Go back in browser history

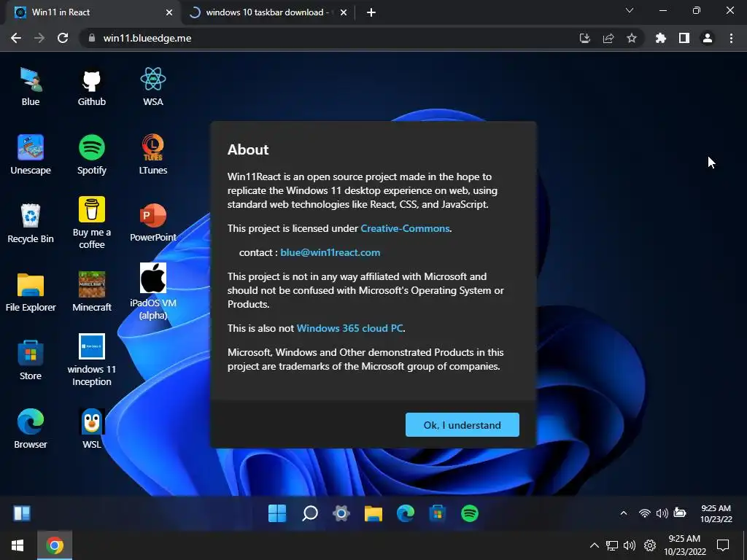click(x=16, y=38)
